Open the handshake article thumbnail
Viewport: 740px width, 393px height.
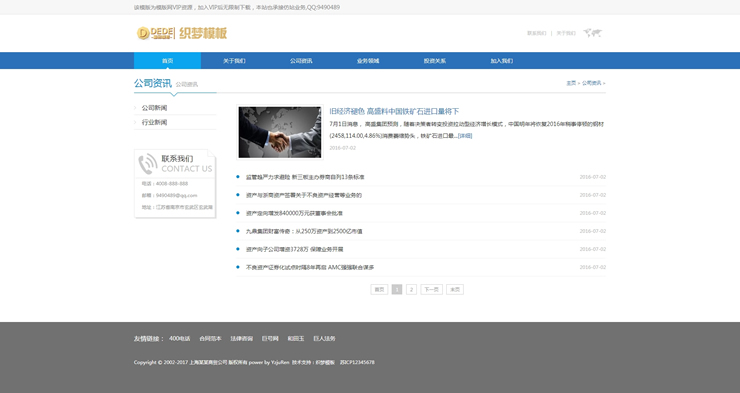click(x=280, y=132)
